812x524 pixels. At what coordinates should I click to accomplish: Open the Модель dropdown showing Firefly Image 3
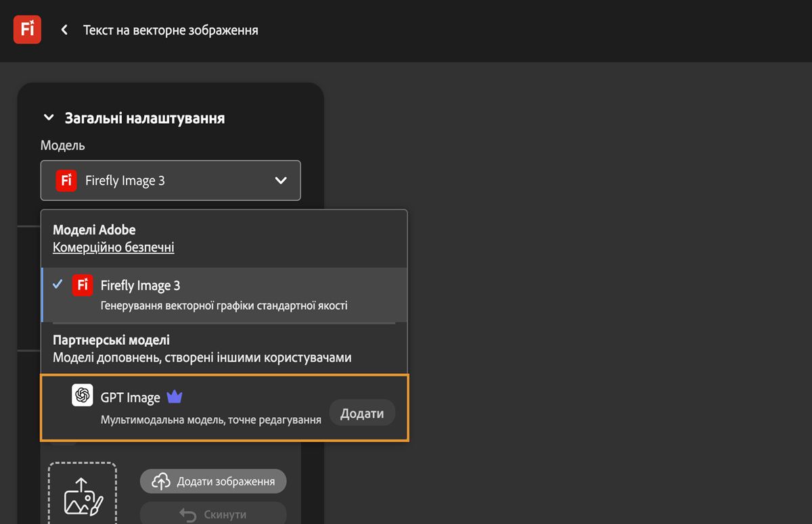[x=171, y=181]
